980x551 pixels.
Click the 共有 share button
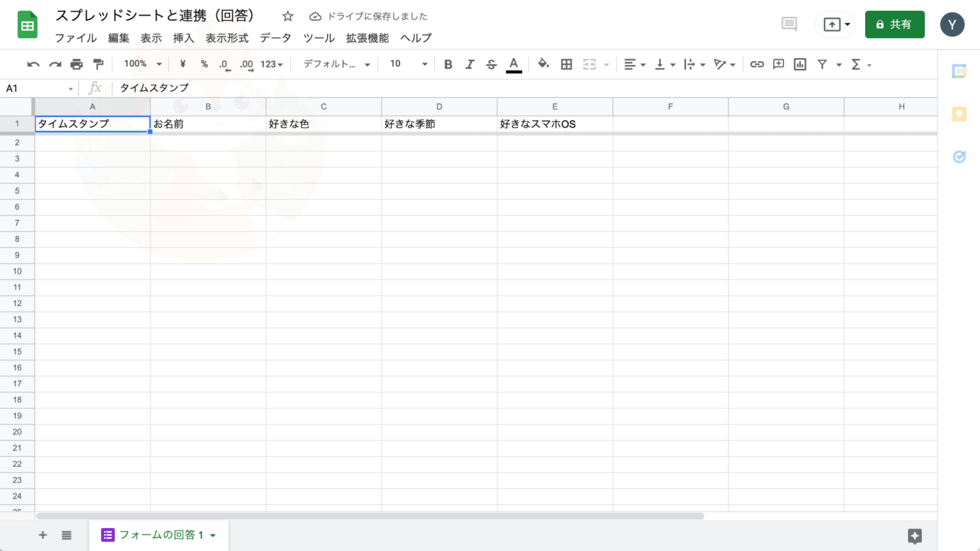click(x=895, y=24)
